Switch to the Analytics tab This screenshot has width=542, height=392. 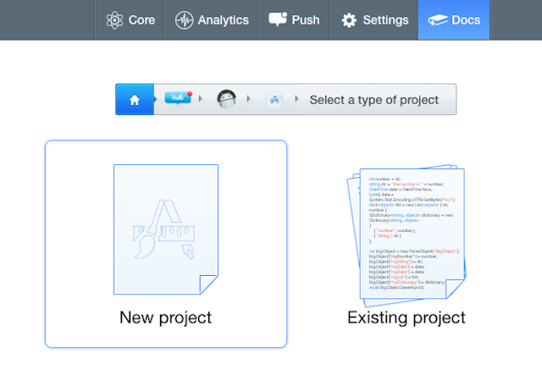tap(212, 20)
